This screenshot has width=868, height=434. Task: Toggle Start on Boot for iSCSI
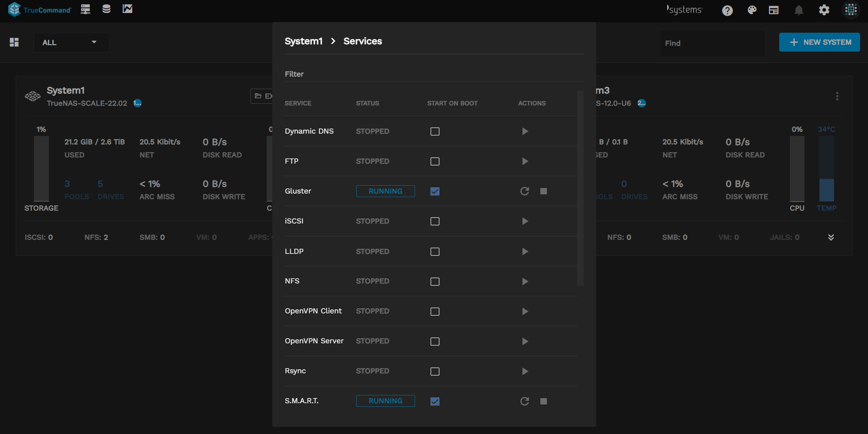click(435, 221)
